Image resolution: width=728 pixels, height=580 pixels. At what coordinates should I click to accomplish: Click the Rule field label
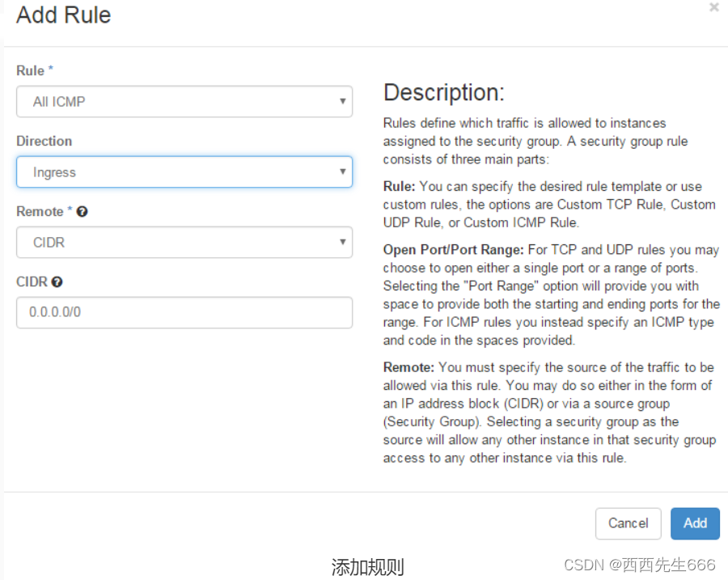(x=31, y=70)
